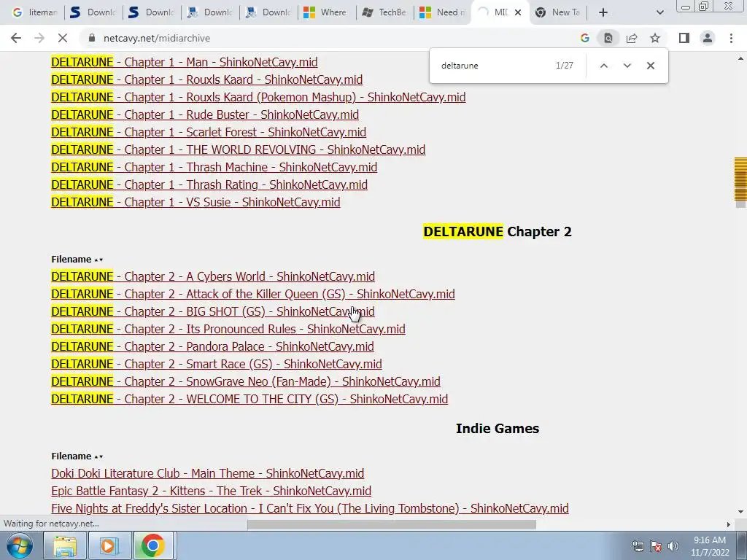747x560 pixels.
Task: Open Five Nights at Freddy's MIDI link
Action: 310,508
